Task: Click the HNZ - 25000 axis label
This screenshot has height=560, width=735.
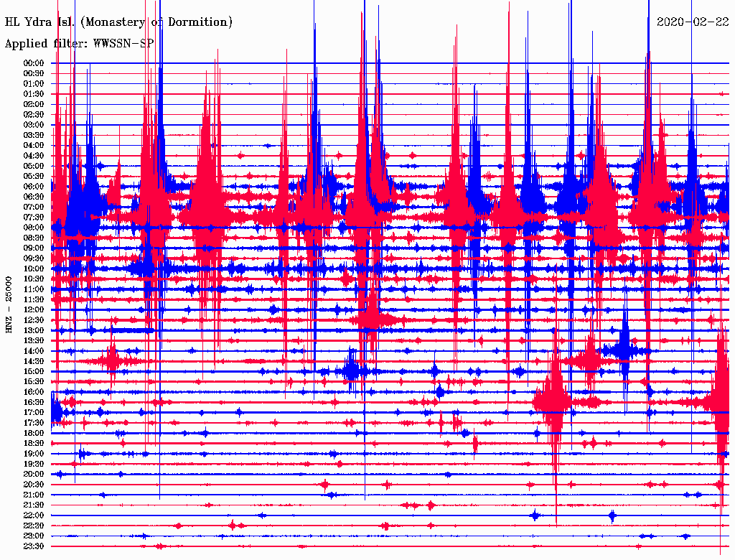Action: [x=9, y=304]
